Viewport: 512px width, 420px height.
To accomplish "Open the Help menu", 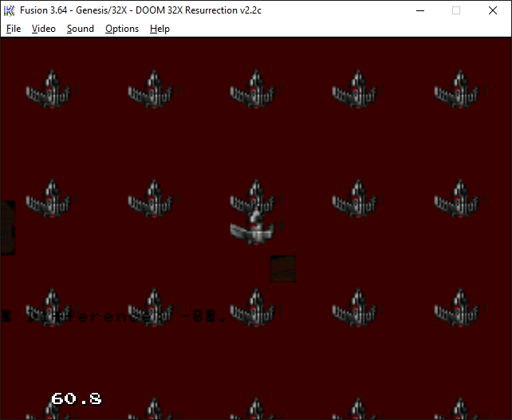I will 160,29.
